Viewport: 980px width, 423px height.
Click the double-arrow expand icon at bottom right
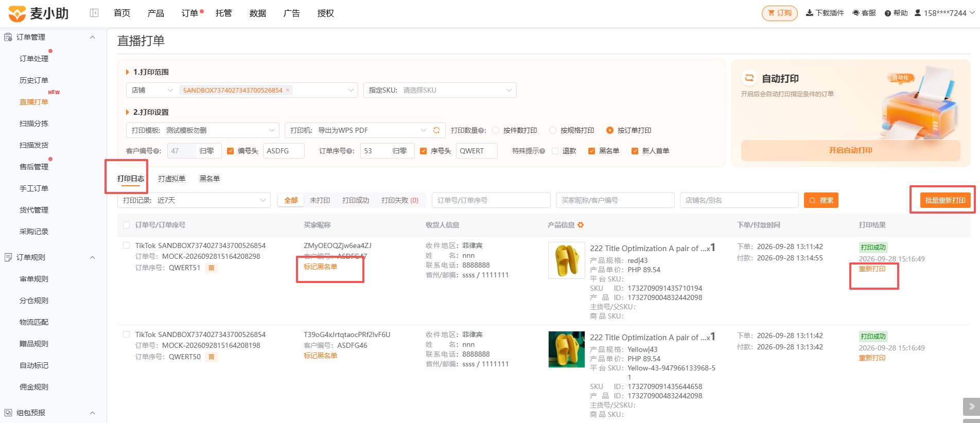[x=971, y=407]
